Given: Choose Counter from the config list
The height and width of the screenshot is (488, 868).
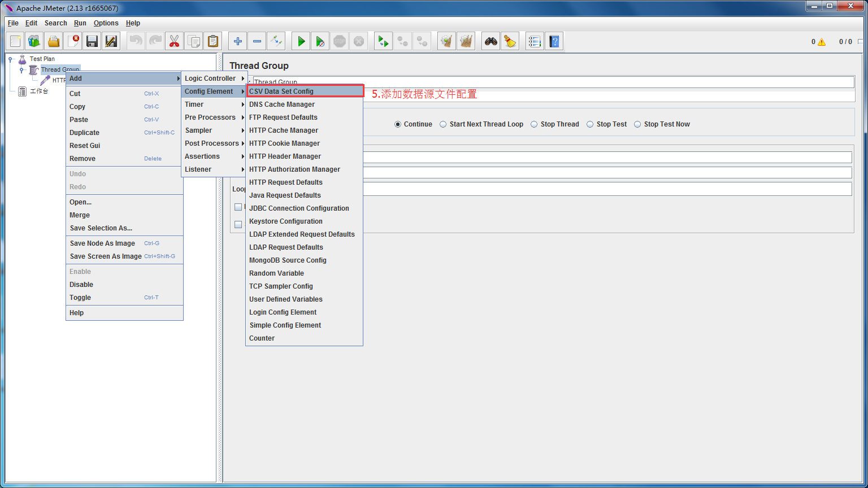Looking at the screenshot, I should [x=305, y=338].
